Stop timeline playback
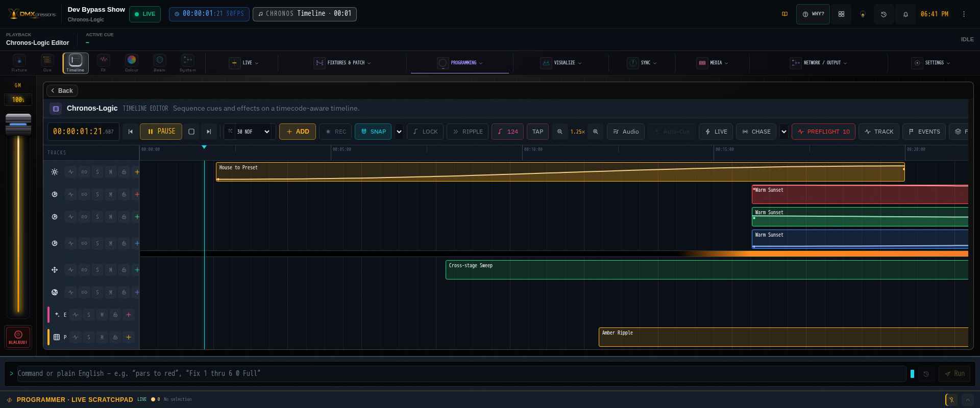 pyautogui.click(x=191, y=132)
